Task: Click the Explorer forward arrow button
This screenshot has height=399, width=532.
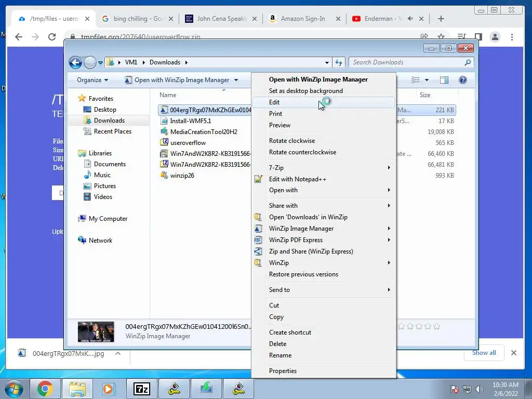Action: coord(90,62)
